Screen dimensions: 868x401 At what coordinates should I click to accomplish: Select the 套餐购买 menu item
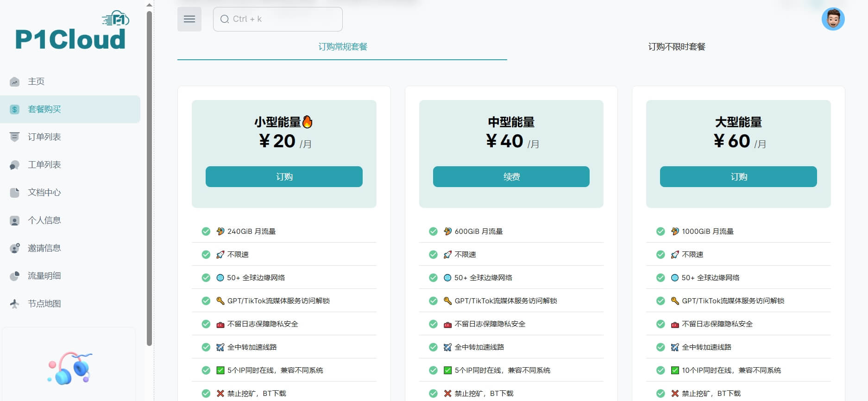click(x=70, y=109)
